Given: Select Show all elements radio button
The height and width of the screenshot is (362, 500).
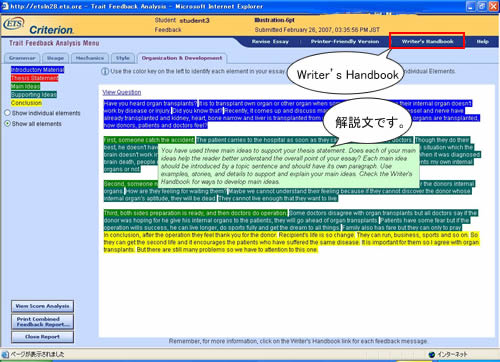Looking at the screenshot, I should pos(7,123).
